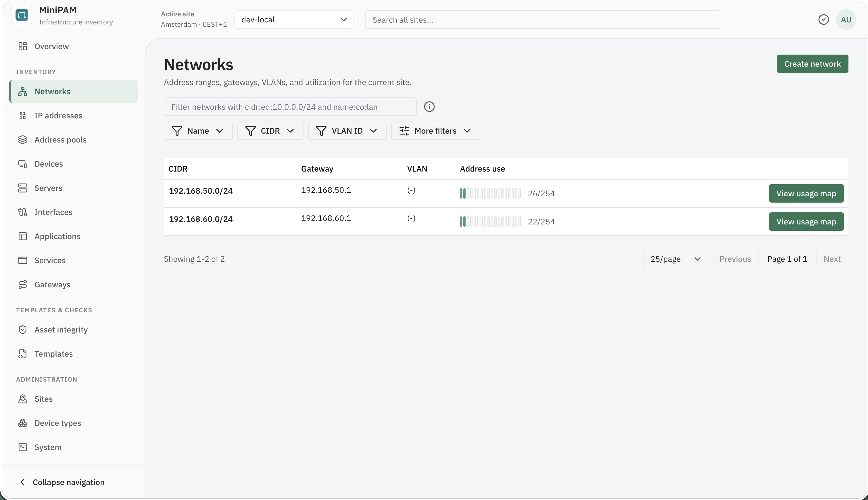This screenshot has width=868, height=500.
Task: Click the 22/254 address usage bar
Action: [x=490, y=222]
